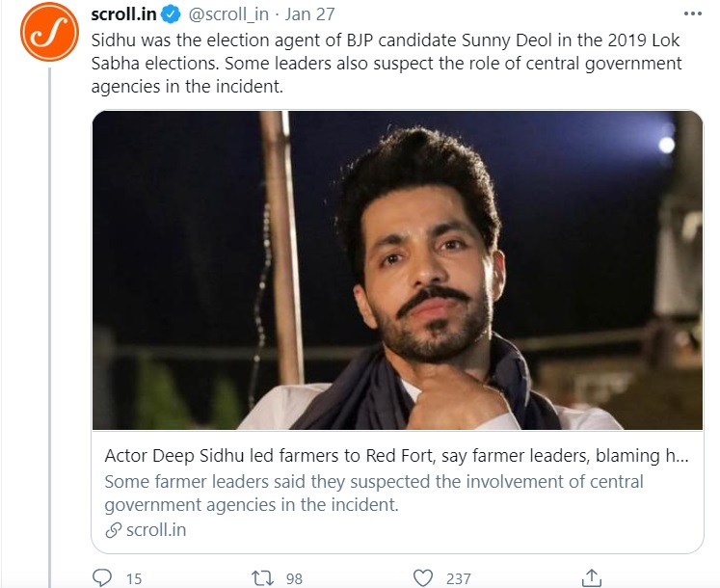
Task: Click the reply speech bubble icon
Action: [102, 577]
